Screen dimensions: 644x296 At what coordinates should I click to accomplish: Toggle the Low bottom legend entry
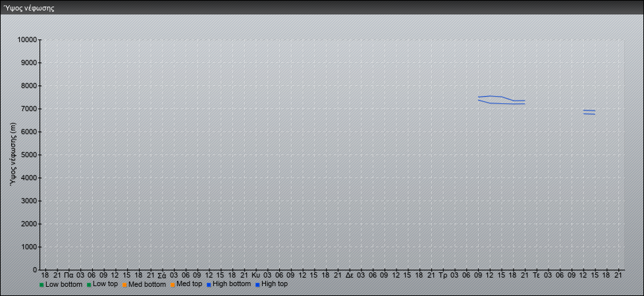(x=61, y=284)
